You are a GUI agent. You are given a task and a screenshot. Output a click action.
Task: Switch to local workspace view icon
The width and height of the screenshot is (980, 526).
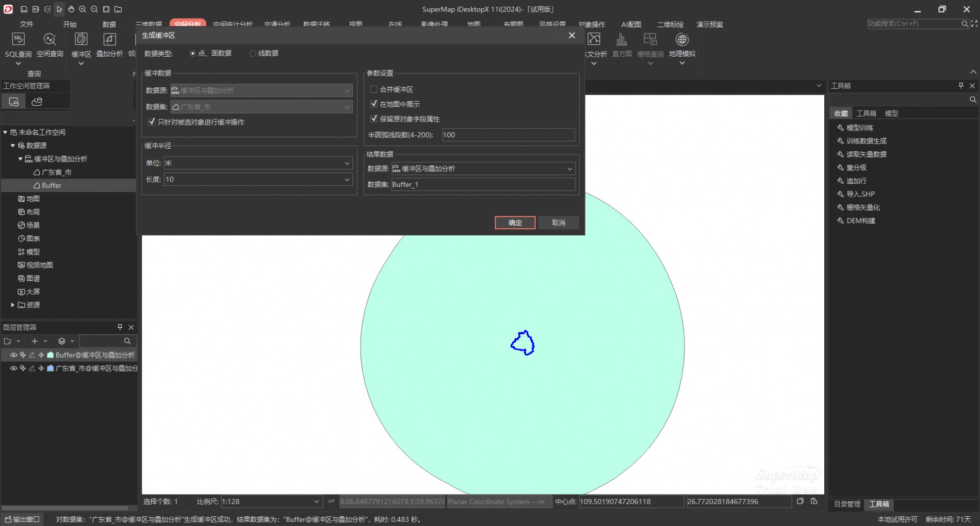point(14,102)
